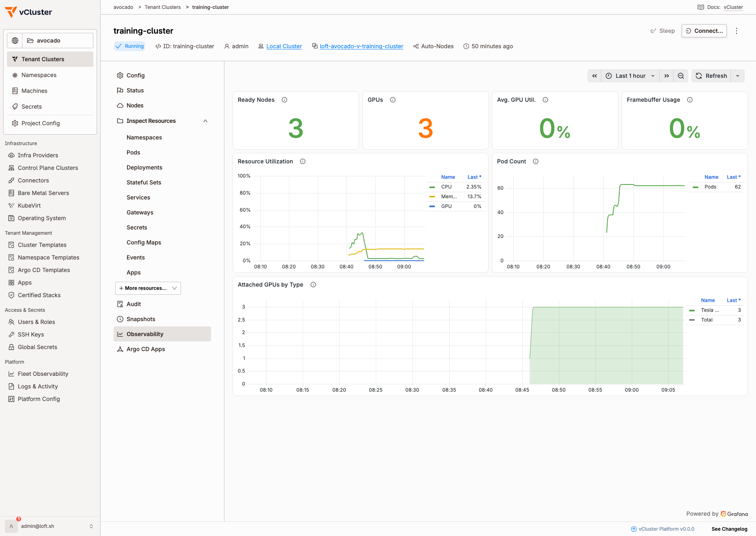This screenshot has width=756, height=536.
Task: Open loft-avocado-v-training-cluster link
Action: (x=362, y=46)
